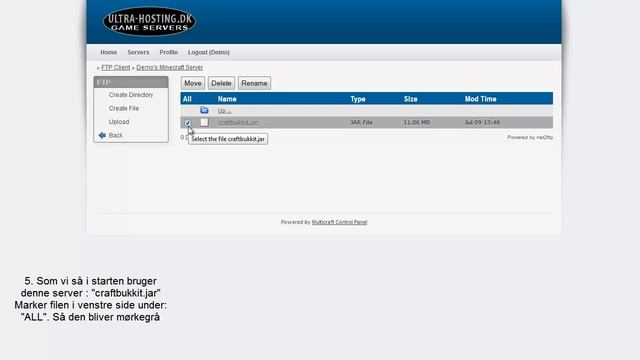
Task: Open the craftbukkit.jar file link
Action: pos(238,122)
